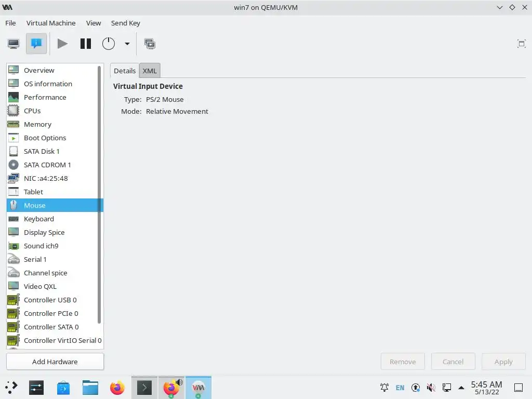Toggle the hardware details view button
The width and height of the screenshot is (532, 399).
(36, 44)
